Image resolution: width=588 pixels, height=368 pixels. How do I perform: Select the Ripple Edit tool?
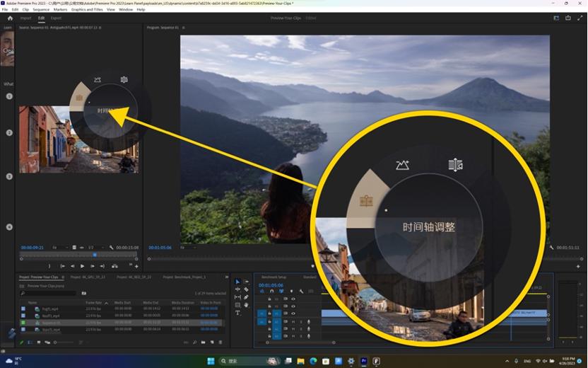click(237, 289)
